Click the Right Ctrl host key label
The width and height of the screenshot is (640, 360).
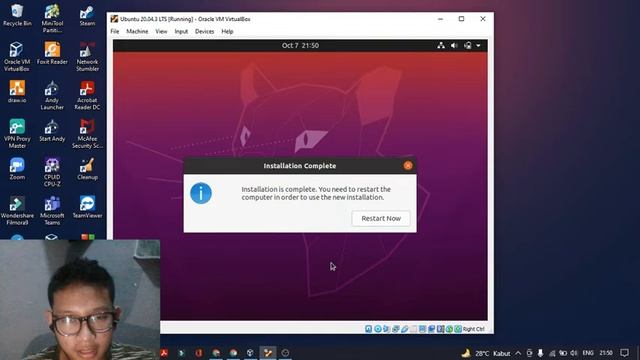tap(473, 329)
